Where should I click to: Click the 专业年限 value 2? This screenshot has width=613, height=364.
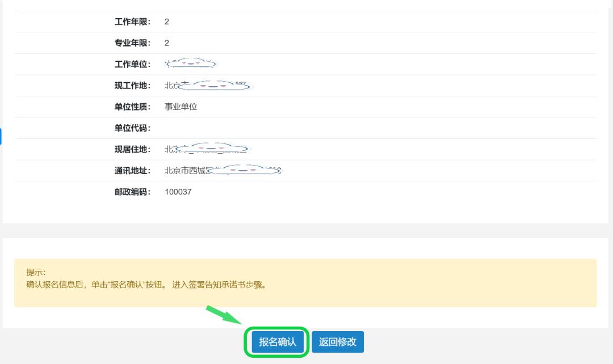coord(167,43)
